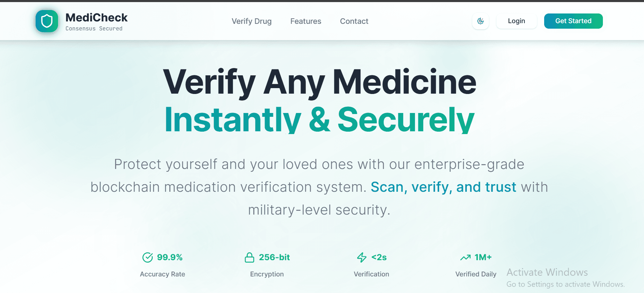This screenshot has width=644, height=293.
Task: Click the 256-bit Encryption stat
Action: 266,265
